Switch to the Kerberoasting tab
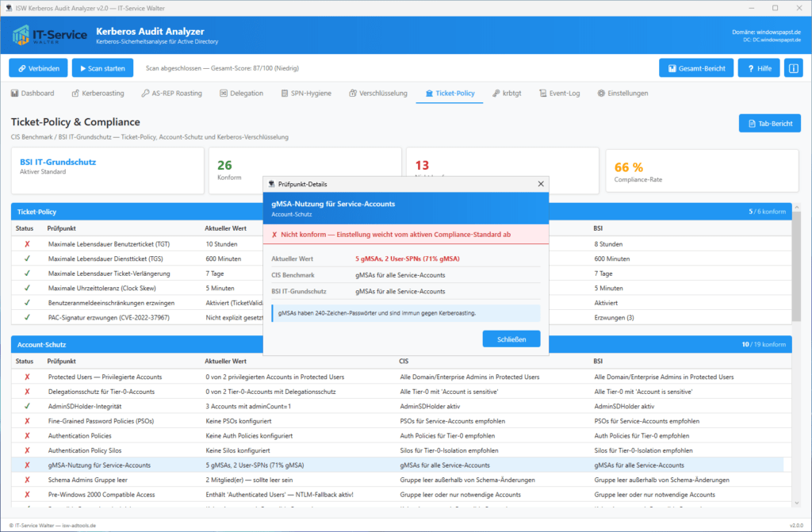The width and height of the screenshot is (812, 532). click(98, 94)
